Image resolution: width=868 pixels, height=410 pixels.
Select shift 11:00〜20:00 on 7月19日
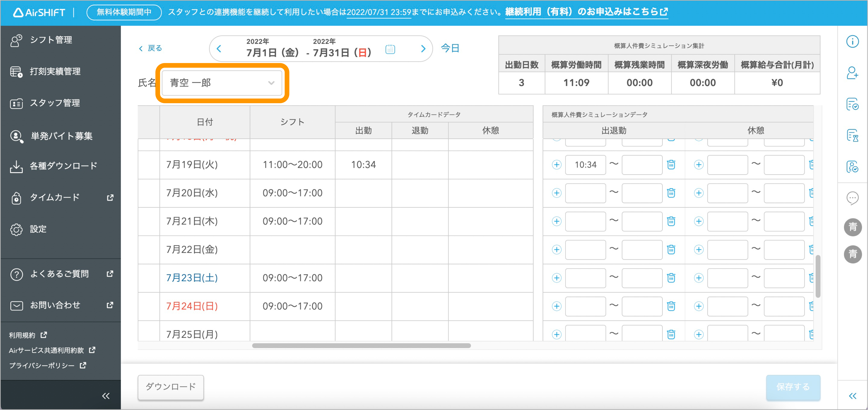[292, 165]
